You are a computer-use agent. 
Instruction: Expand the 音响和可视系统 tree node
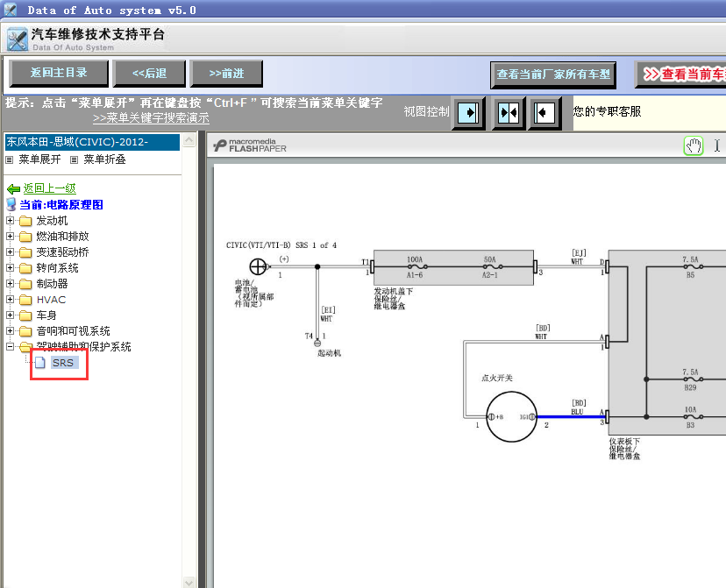point(10,330)
